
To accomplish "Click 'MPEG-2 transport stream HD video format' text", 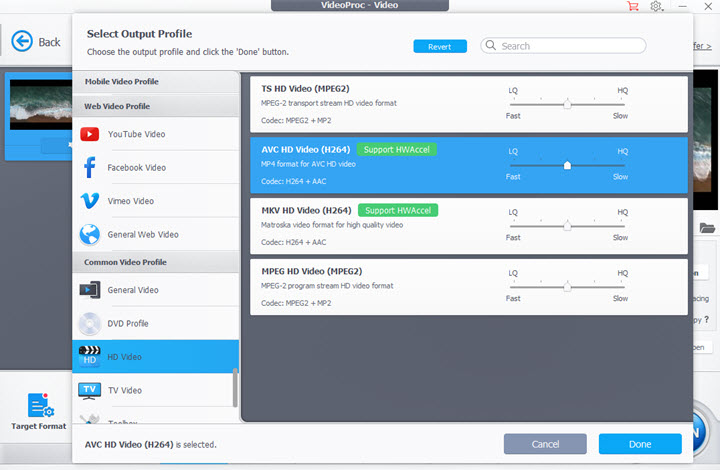I will point(329,103).
